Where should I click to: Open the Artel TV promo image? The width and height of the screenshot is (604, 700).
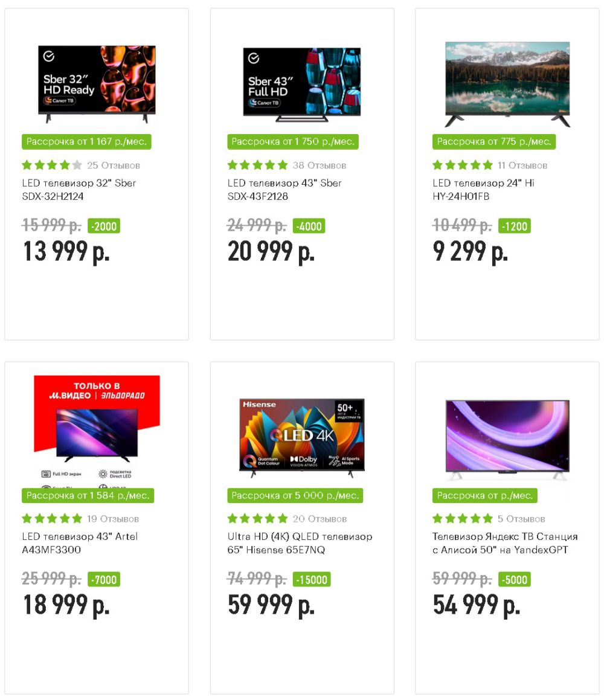(97, 432)
